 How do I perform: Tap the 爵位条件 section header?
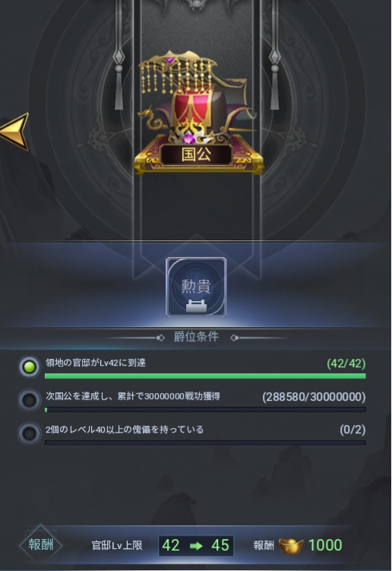click(196, 337)
